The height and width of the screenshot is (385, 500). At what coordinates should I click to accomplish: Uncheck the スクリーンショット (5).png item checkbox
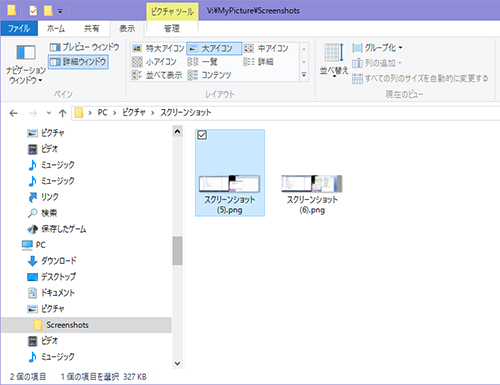tap(202, 135)
